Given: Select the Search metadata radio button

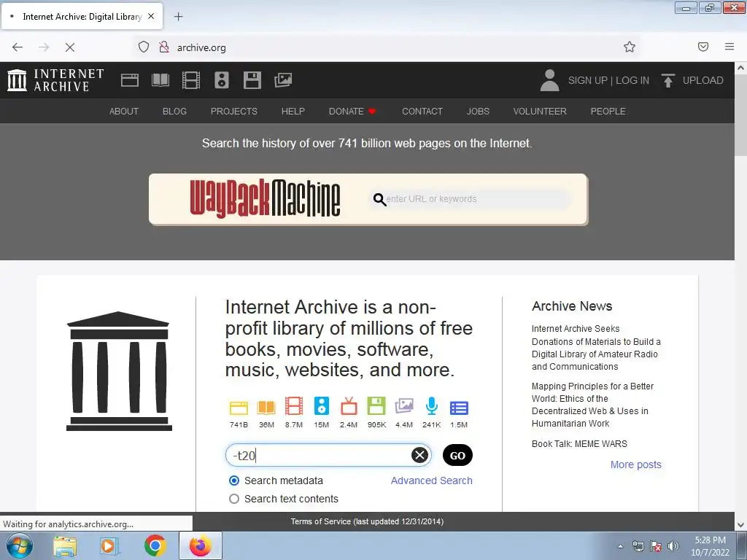Looking at the screenshot, I should tap(234, 481).
